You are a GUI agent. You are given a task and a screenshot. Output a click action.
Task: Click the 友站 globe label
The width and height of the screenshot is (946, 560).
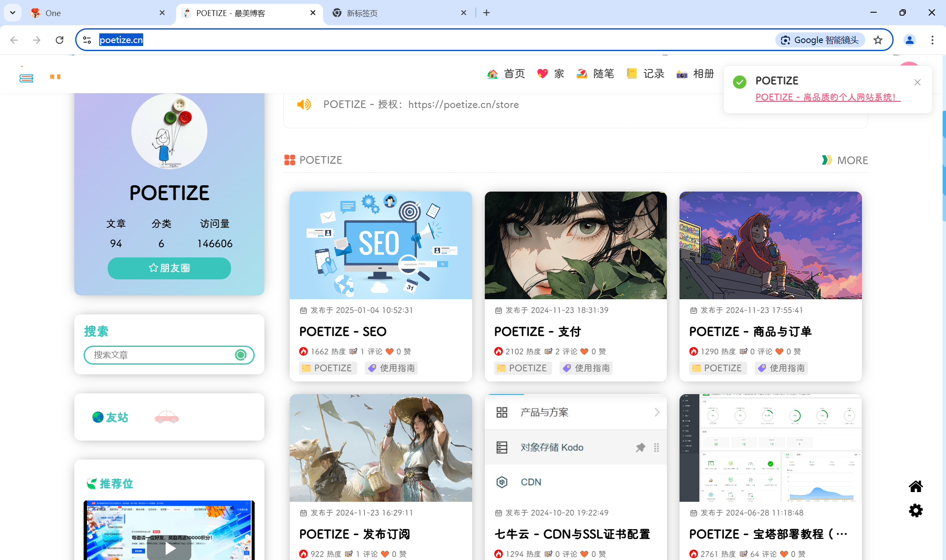click(x=110, y=417)
